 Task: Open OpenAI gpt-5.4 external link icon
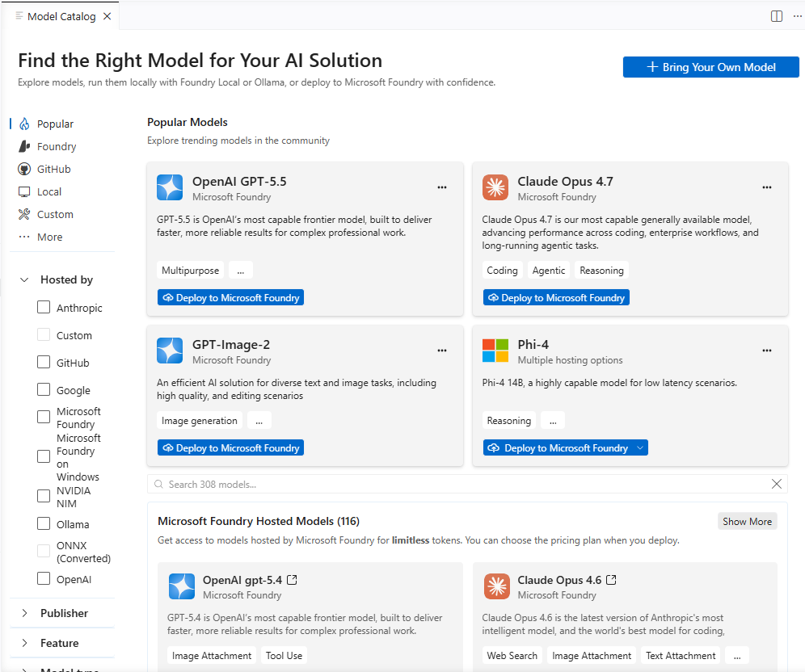292,580
